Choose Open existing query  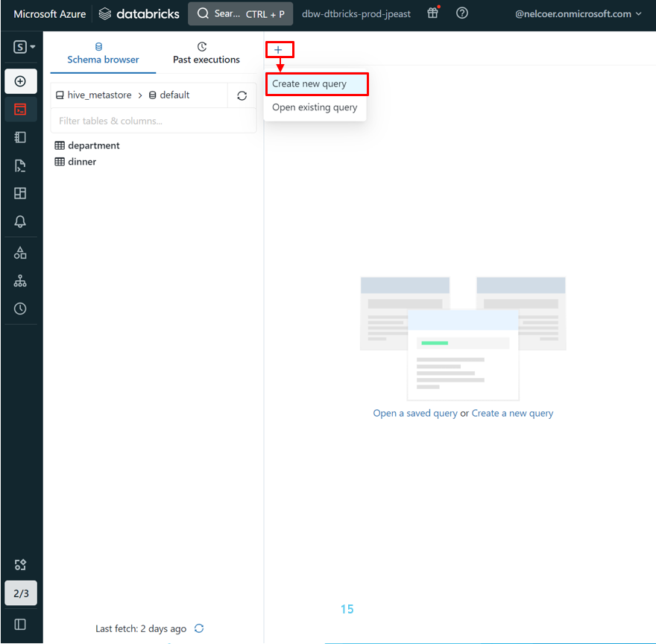315,107
